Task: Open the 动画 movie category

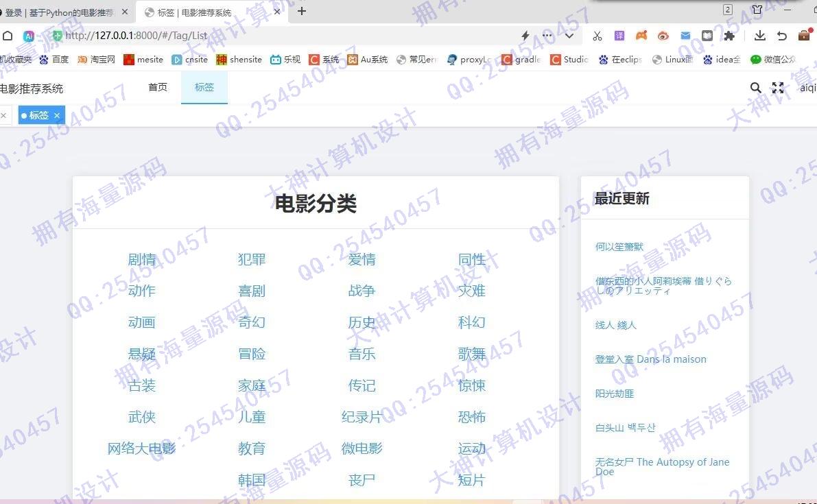Action: [x=142, y=322]
